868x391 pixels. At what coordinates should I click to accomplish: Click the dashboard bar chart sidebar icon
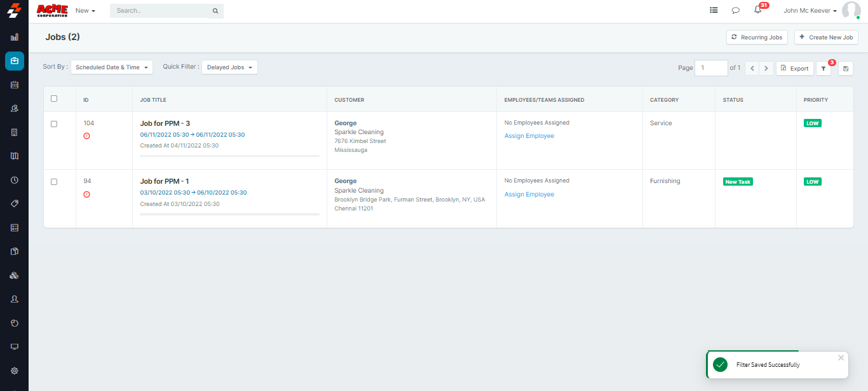15,37
